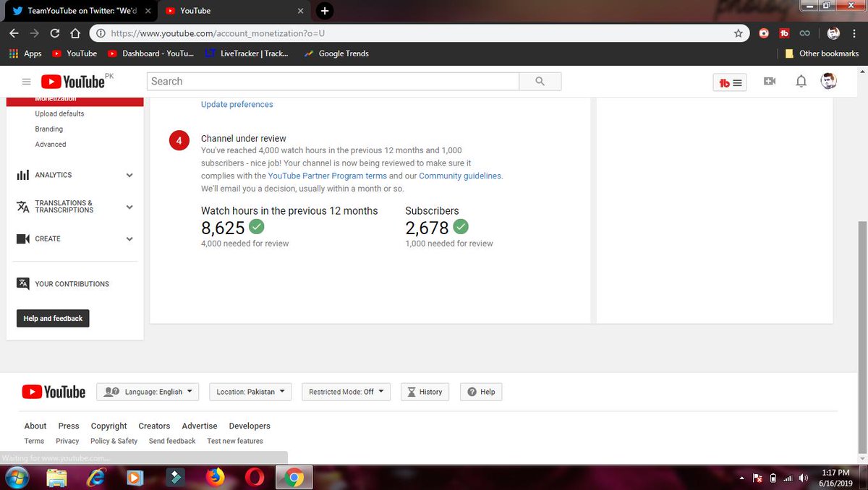Click the YouTube Search field
Screen dimensions: 868x490
pyautogui.click(x=333, y=82)
